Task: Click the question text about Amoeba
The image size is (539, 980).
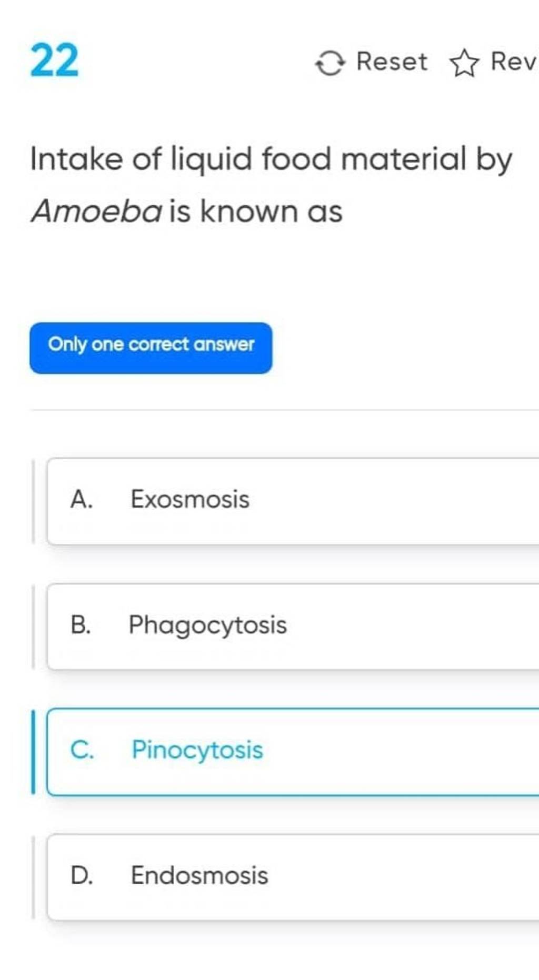Action: coord(271,185)
